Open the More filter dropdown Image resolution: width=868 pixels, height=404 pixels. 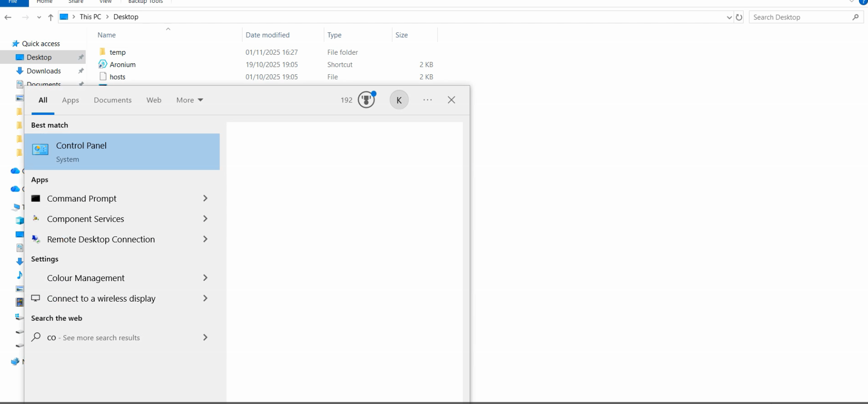190,100
